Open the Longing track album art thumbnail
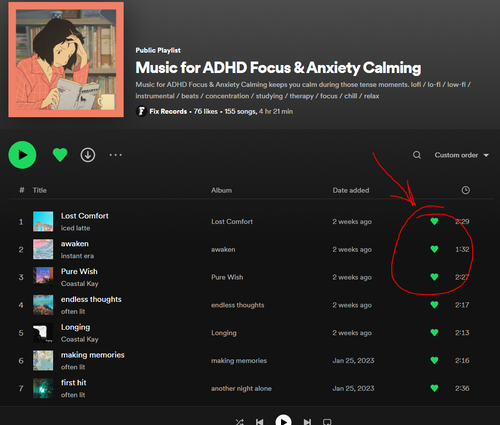Viewport: 500px width, 425px height. (x=43, y=333)
